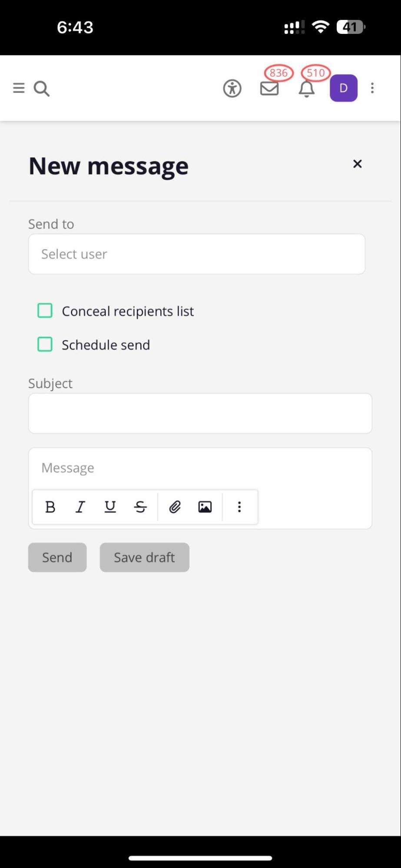Attach a file with paperclip icon

175,507
